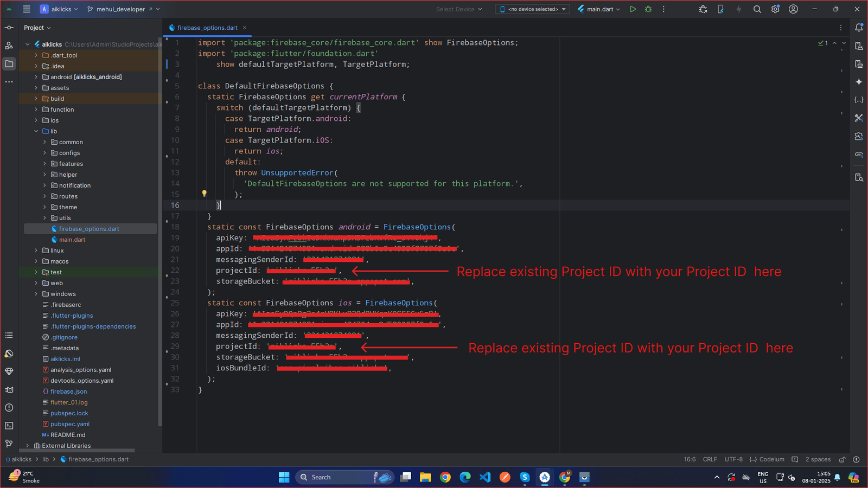
Task: Click the Debug bug icon
Action: pyautogui.click(x=648, y=9)
